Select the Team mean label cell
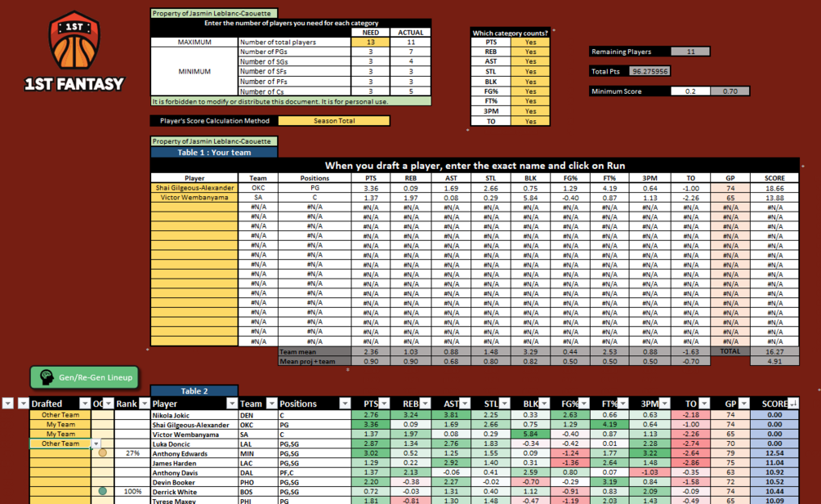 [315, 352]
